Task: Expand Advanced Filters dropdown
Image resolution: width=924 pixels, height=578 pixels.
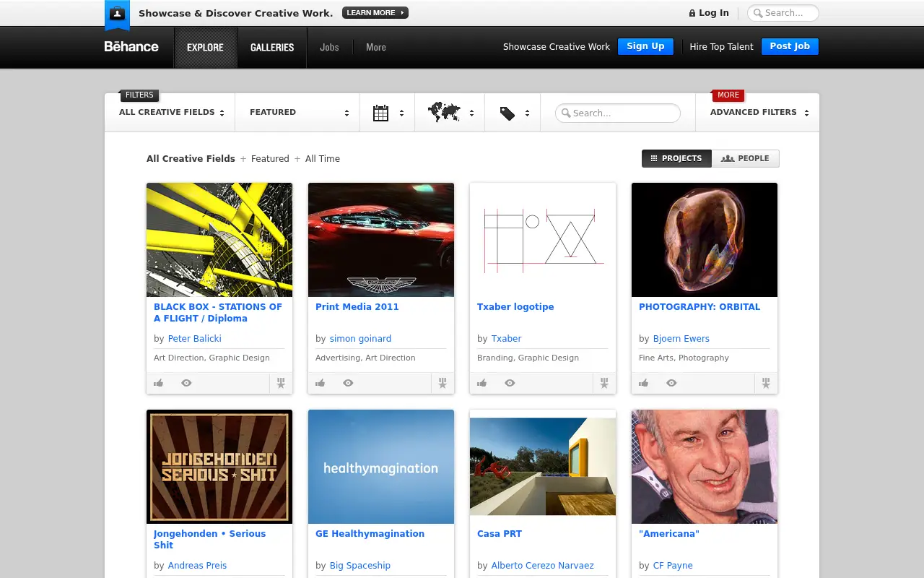Action: click(758, 112)
